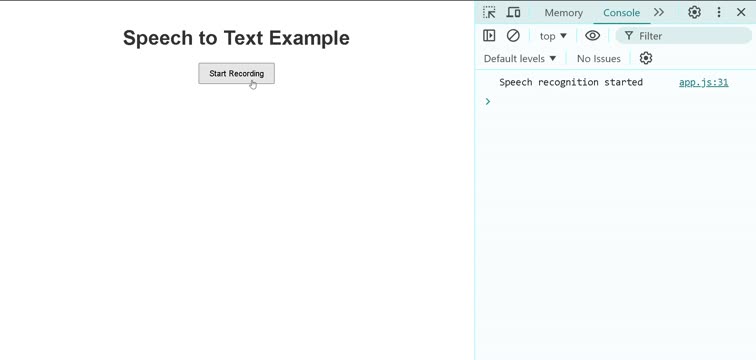Toggle the device toolbar icon

(513, 13)
